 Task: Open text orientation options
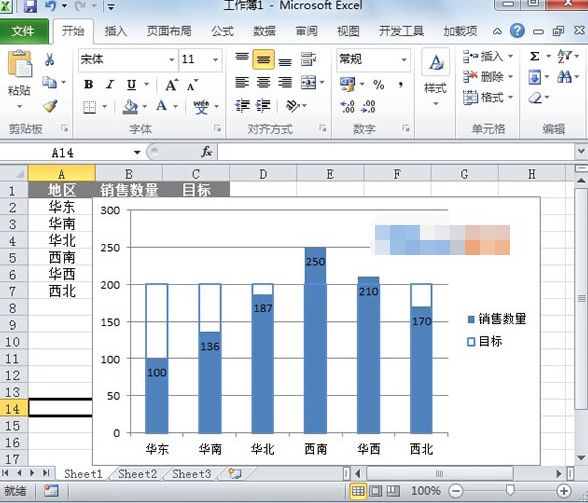pyautogui.click(x=293, y=106)
